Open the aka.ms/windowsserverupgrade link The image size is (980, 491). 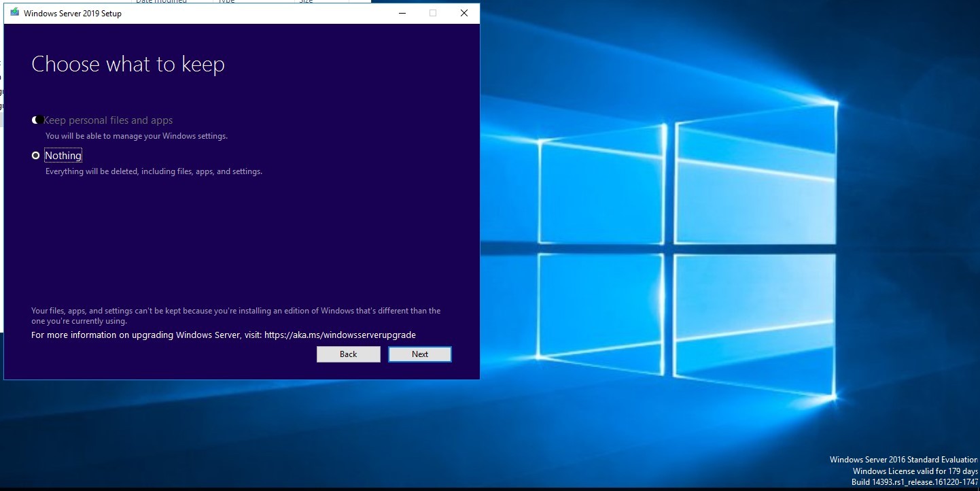340,335
